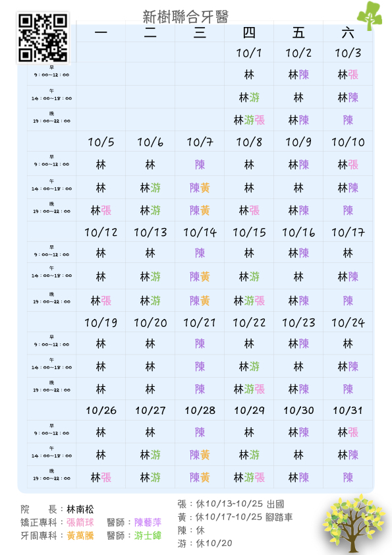
Task: Click director name 林南松
Action: point(80,510)
